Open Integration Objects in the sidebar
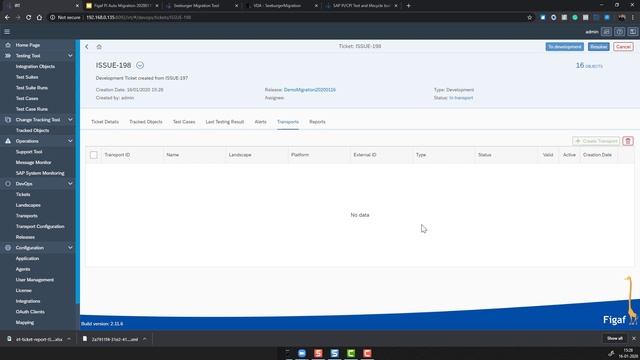This screenshot has width=640, height=360. point(35,66)
